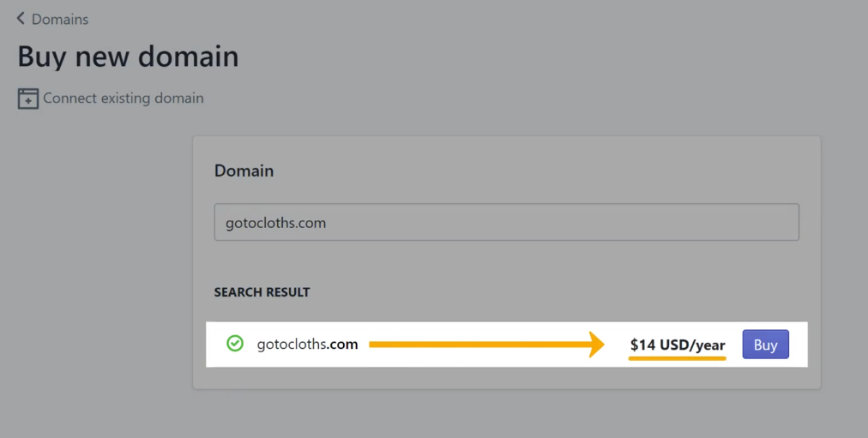Click the $14 USD/year price label
Screen dimensions: 868x438
coord(678,345)
